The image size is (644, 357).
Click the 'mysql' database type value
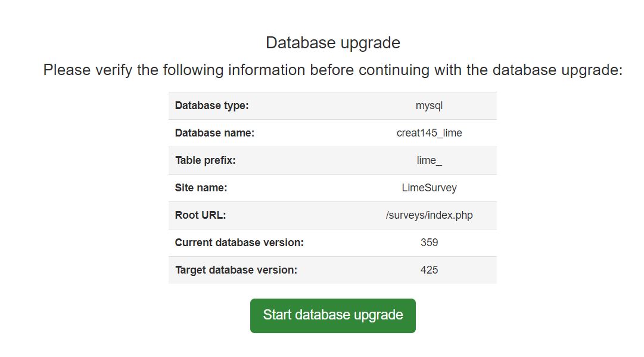[x=429, y=105]
